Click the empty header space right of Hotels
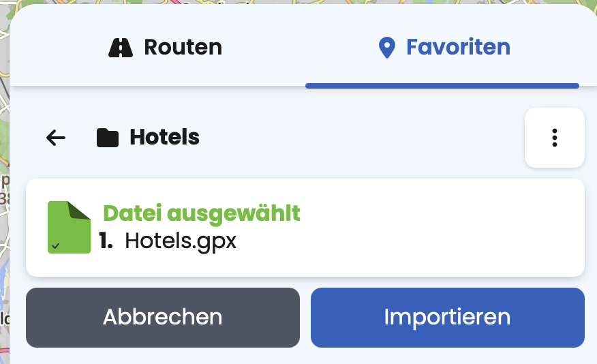This screenshot has width=597, height=364. (x=362, y=138)
